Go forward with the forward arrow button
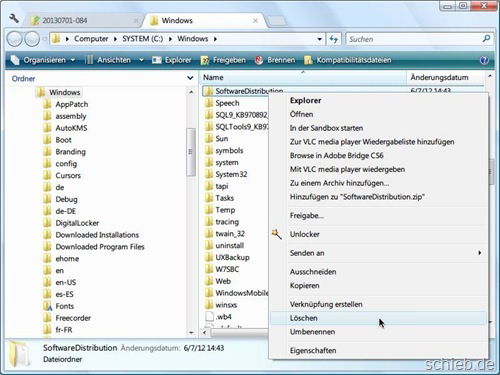This screenshot has height=375, width=500. click(32, 39)
